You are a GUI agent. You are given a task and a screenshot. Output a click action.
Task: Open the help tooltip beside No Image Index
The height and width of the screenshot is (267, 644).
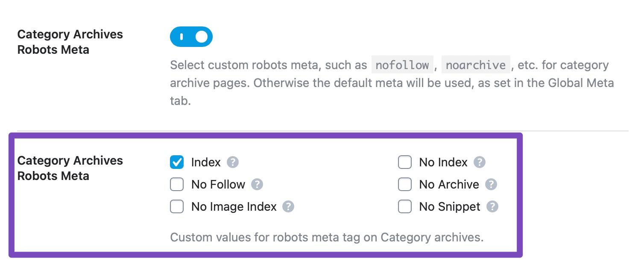[288, 206]
